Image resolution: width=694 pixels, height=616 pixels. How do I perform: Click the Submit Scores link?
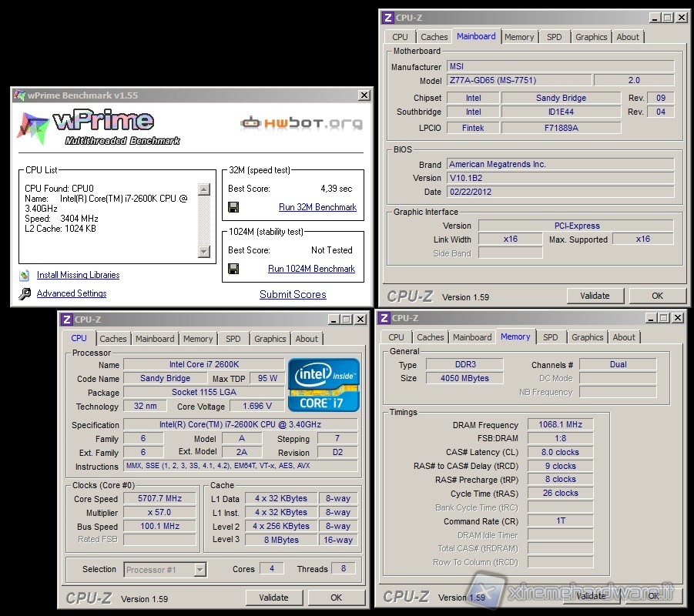click(293, 294)
